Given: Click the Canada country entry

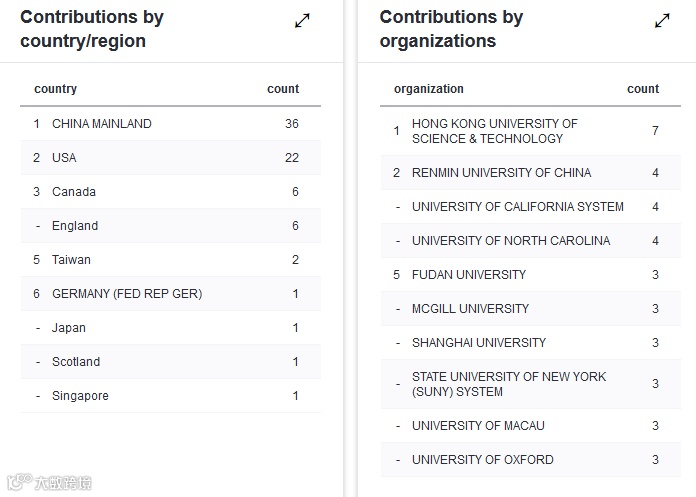Looking at the screenshot, I should coord(74,192).
